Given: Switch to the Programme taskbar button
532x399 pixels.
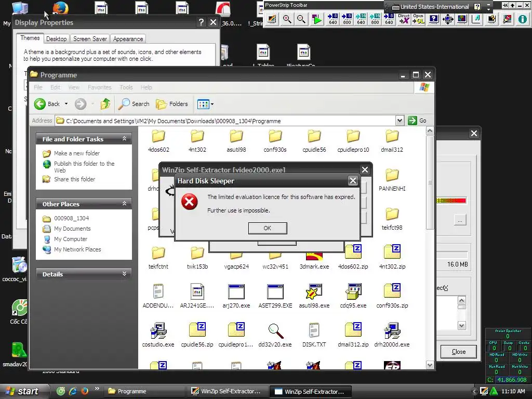Looking at the screenshot, I should [x=144, y=391].
